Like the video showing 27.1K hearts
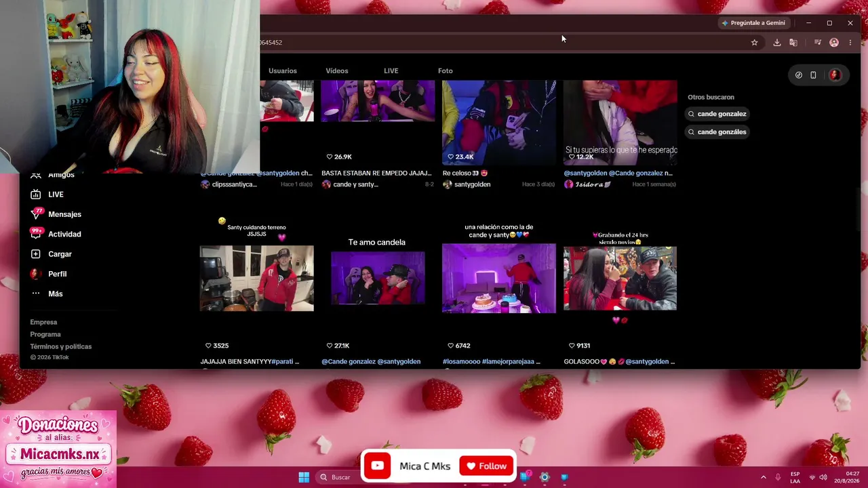The image size is (868, 488). point(330,346)
